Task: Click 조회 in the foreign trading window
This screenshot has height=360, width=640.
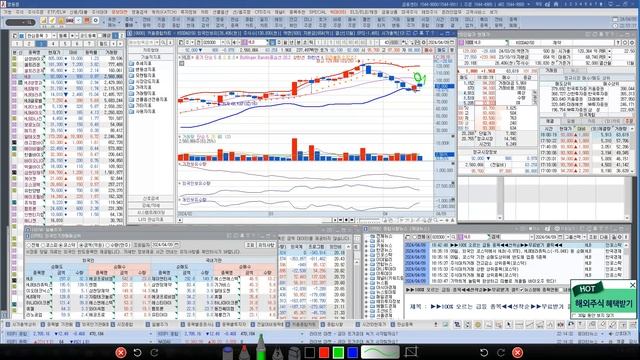Action: [250, 245]
